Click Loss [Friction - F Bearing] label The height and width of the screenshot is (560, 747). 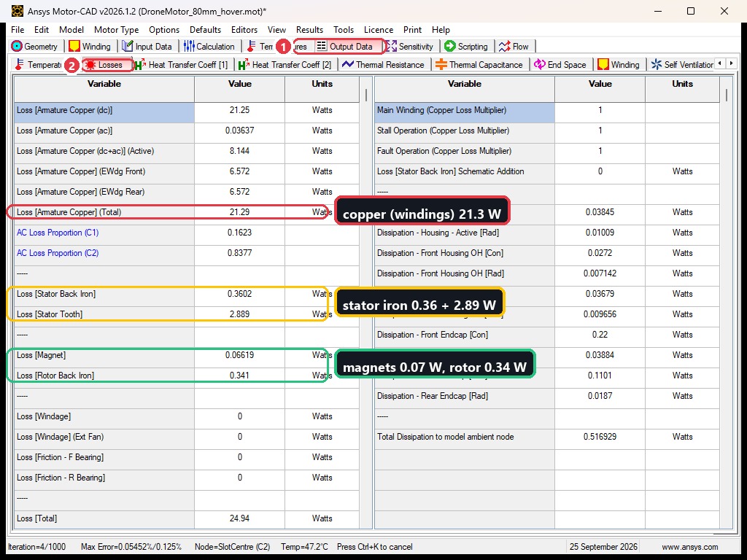coord(60,457)
